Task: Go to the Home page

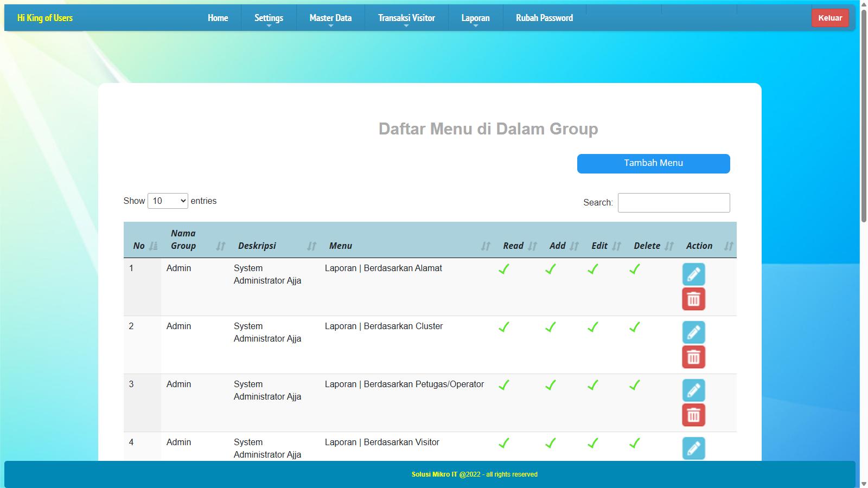Action: 218,18
